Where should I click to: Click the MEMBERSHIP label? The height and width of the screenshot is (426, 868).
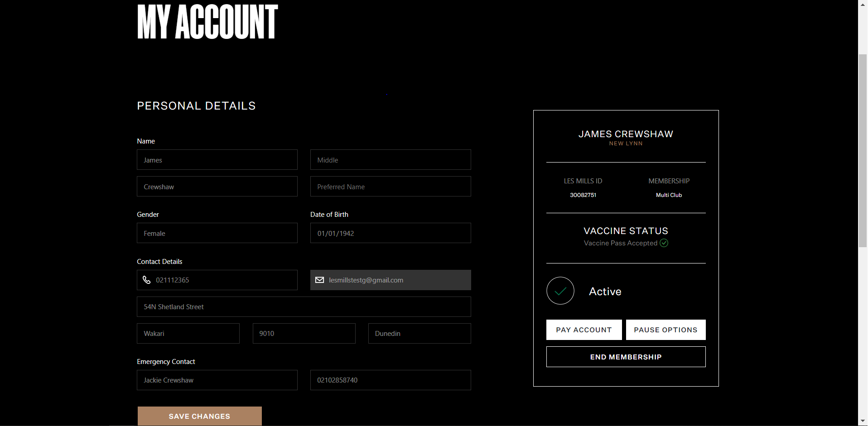(669, 181)
